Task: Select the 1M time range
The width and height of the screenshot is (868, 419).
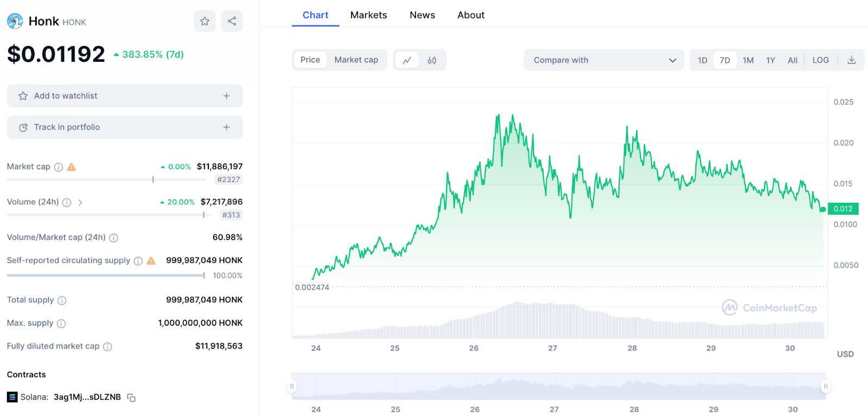Action: click(748, 60)
